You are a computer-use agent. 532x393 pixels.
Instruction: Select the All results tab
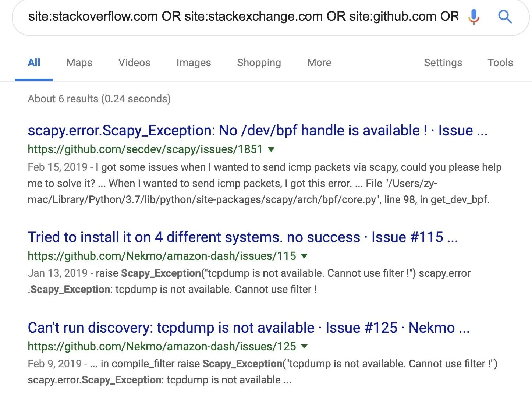pyautogui.click(x=34, y=63)
